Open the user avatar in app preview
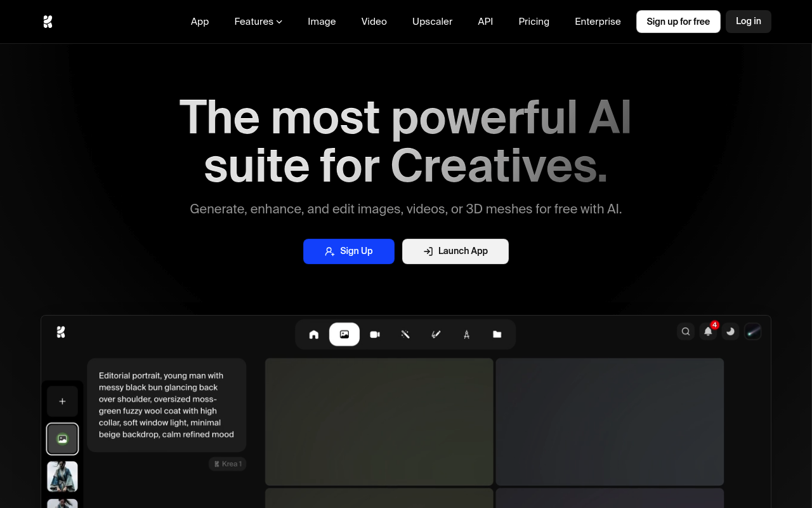 click(x=752, y=331)
